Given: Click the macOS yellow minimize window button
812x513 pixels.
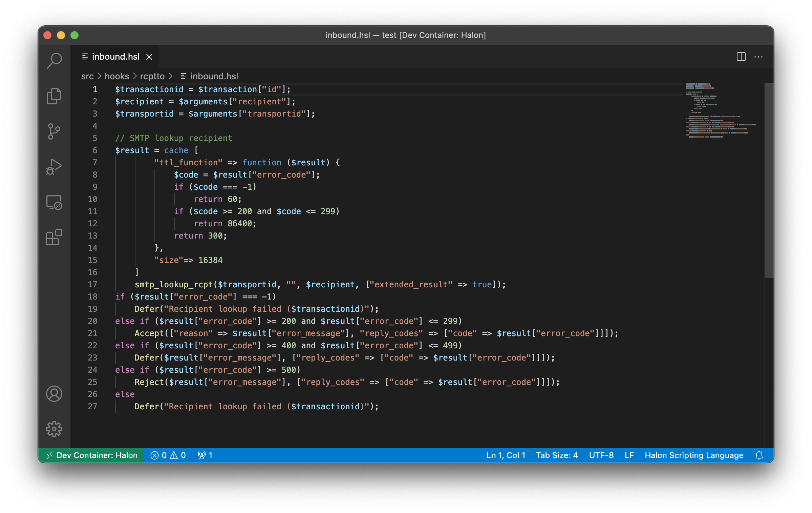Looking at the screenshot, I should pos(61,35).
